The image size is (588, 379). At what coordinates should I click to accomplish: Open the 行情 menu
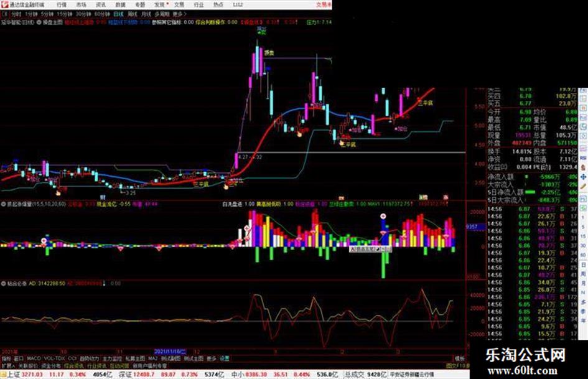[62, 5]
